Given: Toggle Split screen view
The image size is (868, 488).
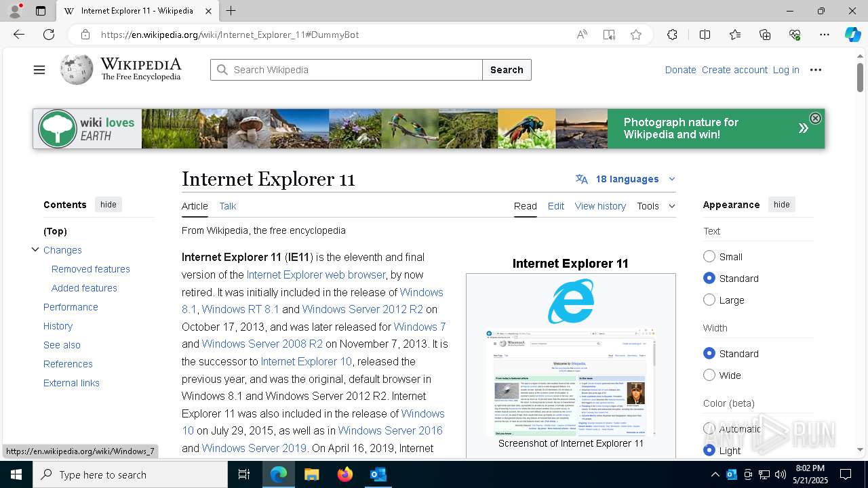Looking at the screenshot, I should click(x=705, y=35).
